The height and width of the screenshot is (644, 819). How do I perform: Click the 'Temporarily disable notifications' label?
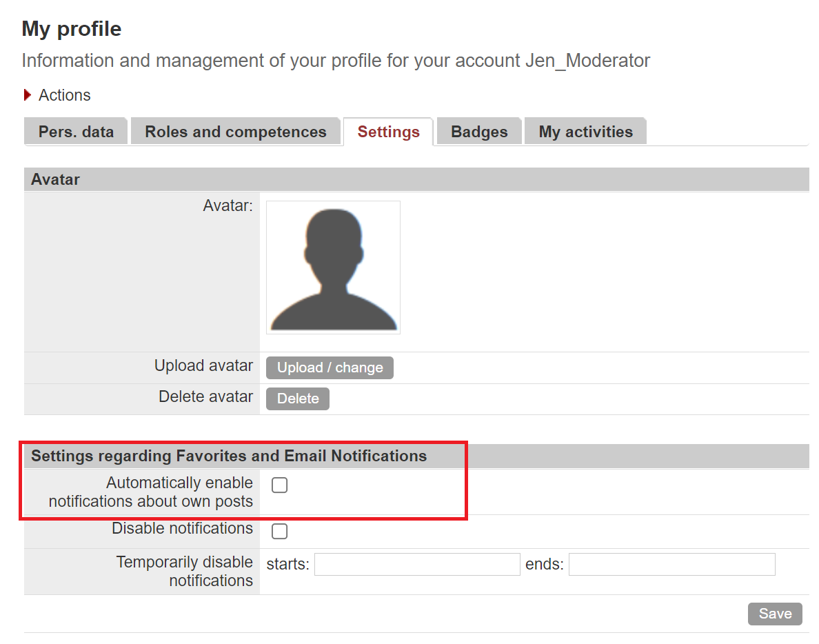[184, 571]
